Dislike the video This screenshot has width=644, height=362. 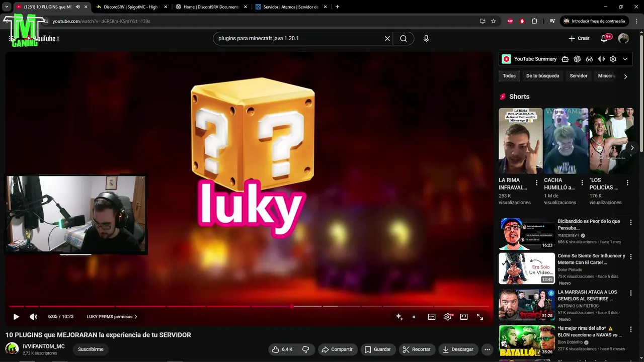point(305,349)
